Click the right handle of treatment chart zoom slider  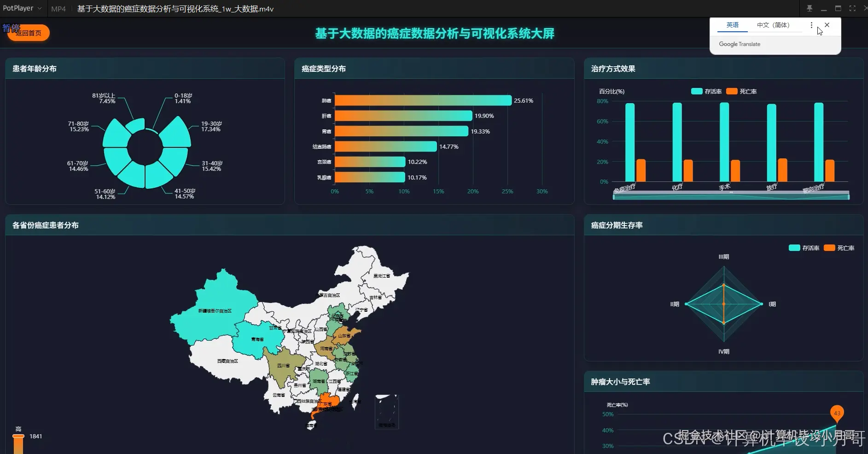click(849, 196)
